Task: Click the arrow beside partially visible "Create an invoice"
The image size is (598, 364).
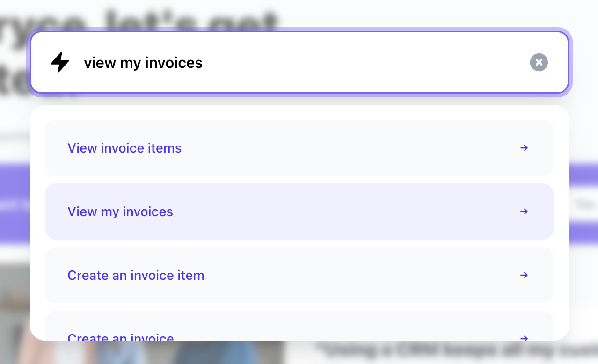Action: tap(524, 337)
